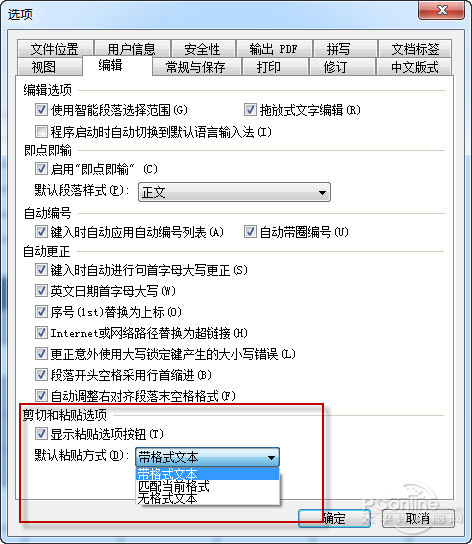Open the 安全性 tab

tap(203, 49)
